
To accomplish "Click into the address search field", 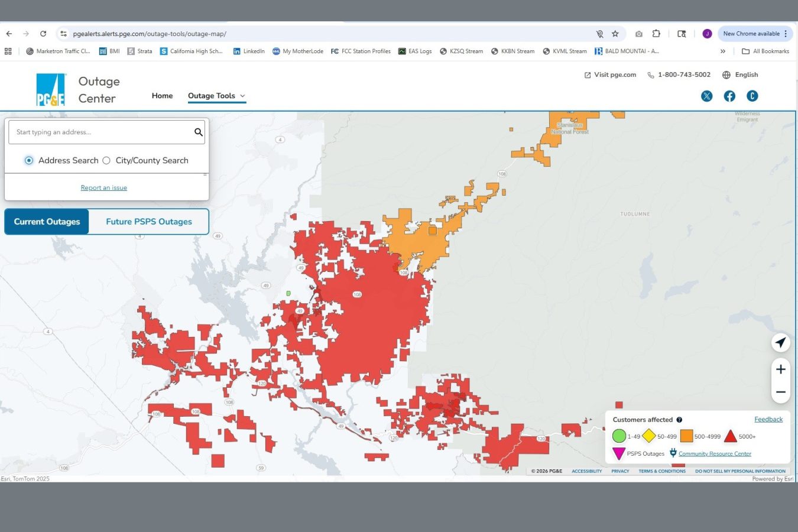I will click(x=100, y=132).
